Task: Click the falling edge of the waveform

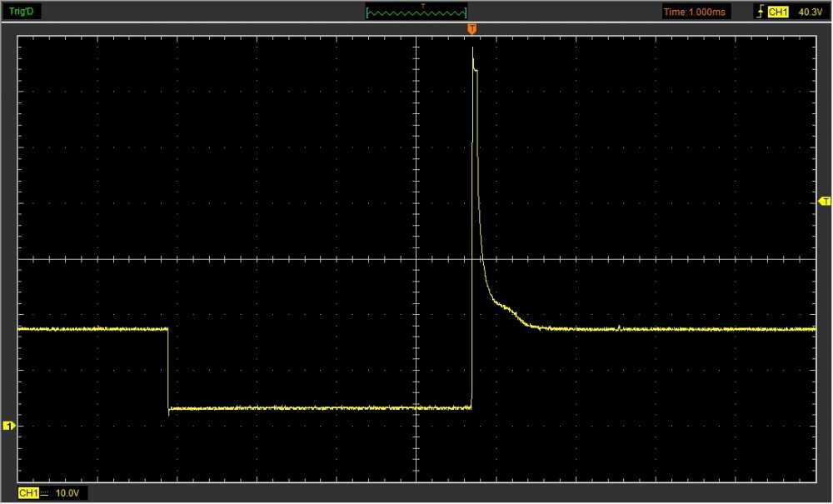Action: coord(168,367)
